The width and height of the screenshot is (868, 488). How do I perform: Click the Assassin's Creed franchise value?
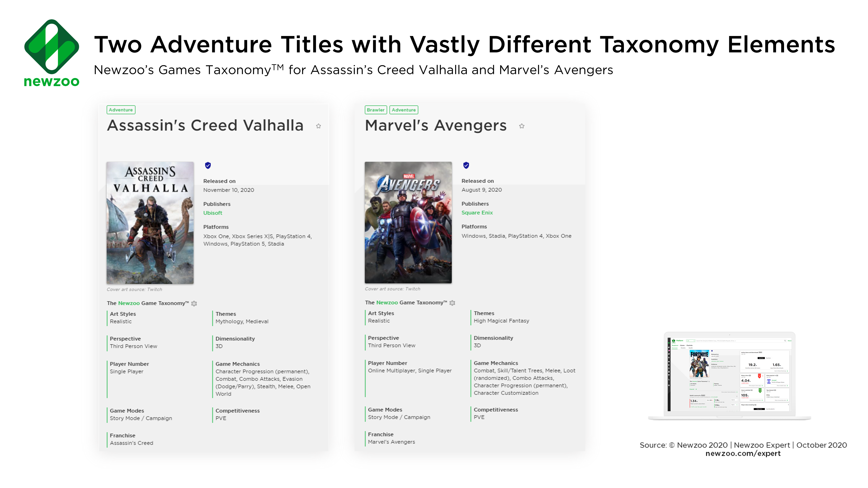(132, 443)
